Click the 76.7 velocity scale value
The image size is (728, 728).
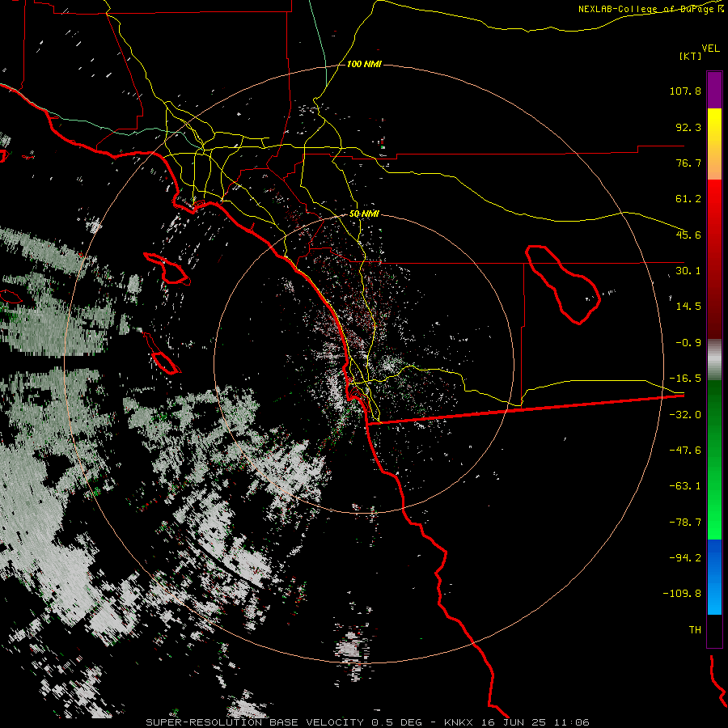tap(688, 163)
